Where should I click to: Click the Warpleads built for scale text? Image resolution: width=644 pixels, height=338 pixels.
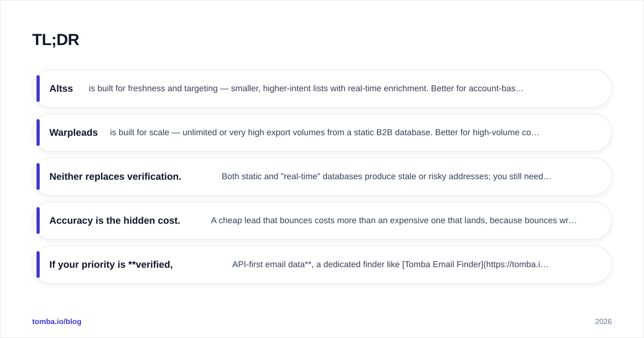[325, 133]
